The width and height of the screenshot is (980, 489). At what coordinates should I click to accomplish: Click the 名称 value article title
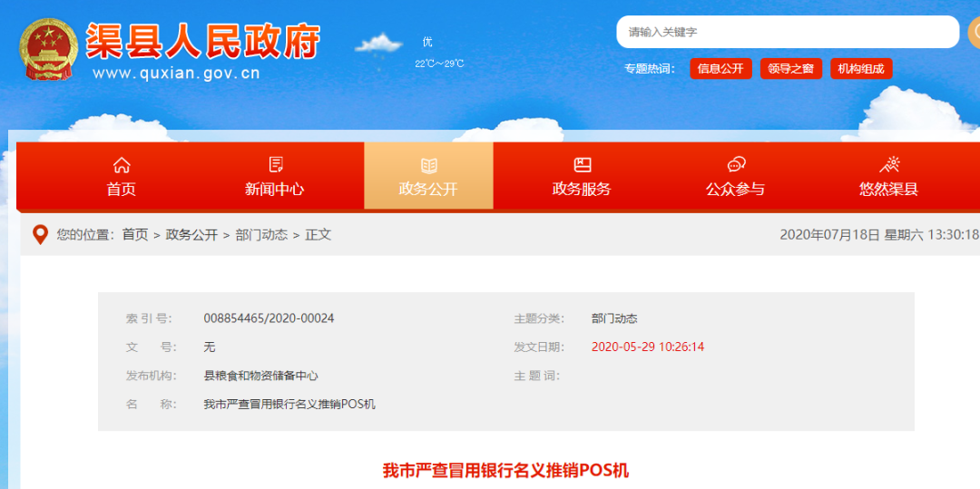290,405
